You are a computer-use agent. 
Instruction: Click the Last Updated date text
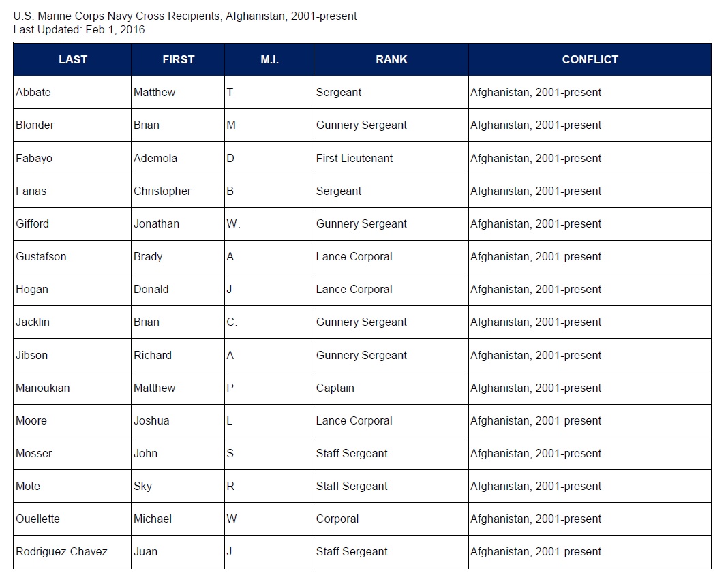pos(79,29)
